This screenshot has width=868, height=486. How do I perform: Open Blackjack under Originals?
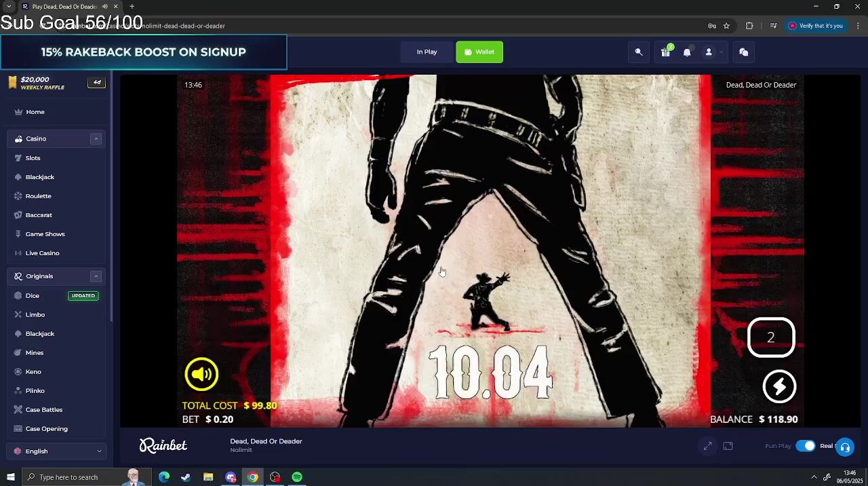click(40, 334)
